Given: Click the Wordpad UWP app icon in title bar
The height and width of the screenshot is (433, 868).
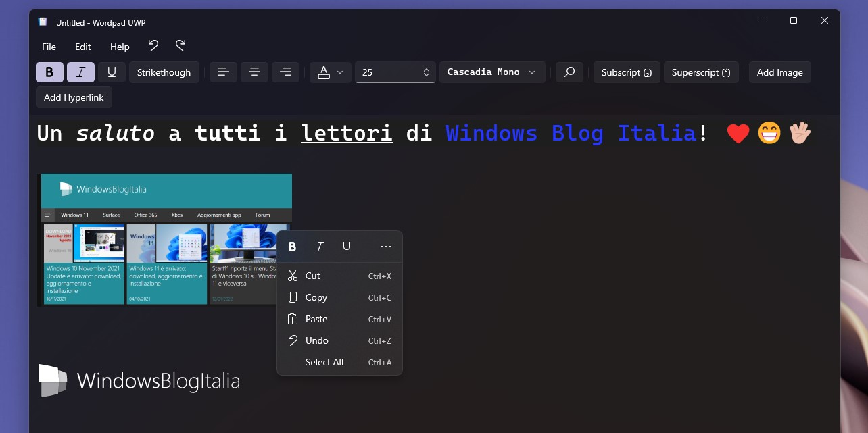Looking at the screenshot, I should pos(43,22).
